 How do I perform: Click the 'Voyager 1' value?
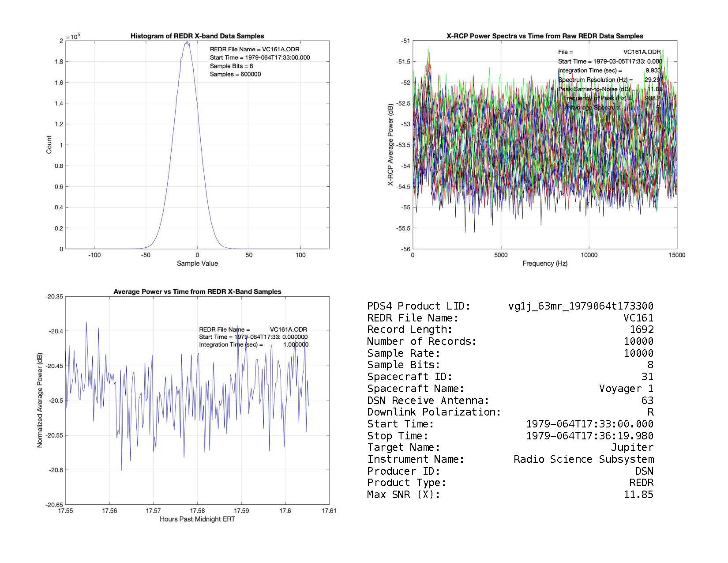626,389
